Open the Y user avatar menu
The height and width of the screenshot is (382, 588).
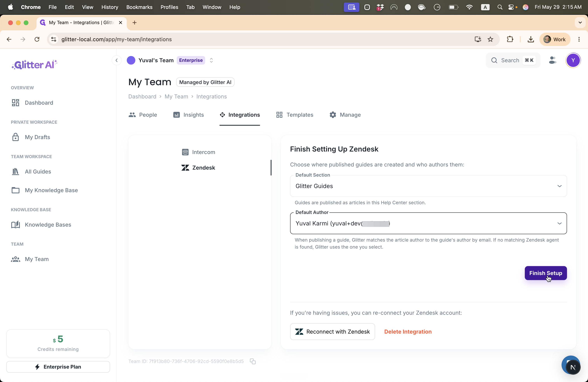click(573, 60)
